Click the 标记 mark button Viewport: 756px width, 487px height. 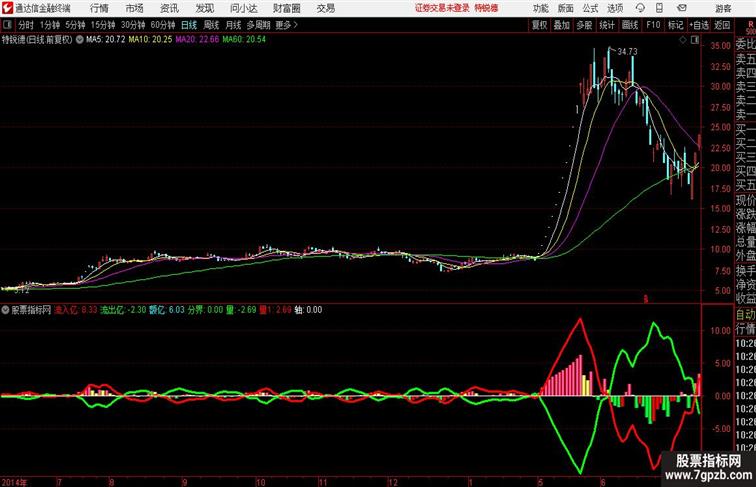pyautogui.click(x=675, y=25)
